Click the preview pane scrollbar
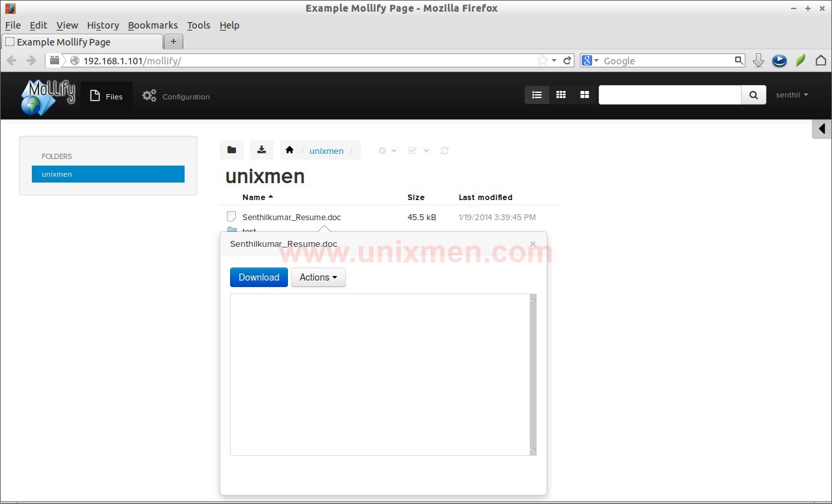 (533, 375)
